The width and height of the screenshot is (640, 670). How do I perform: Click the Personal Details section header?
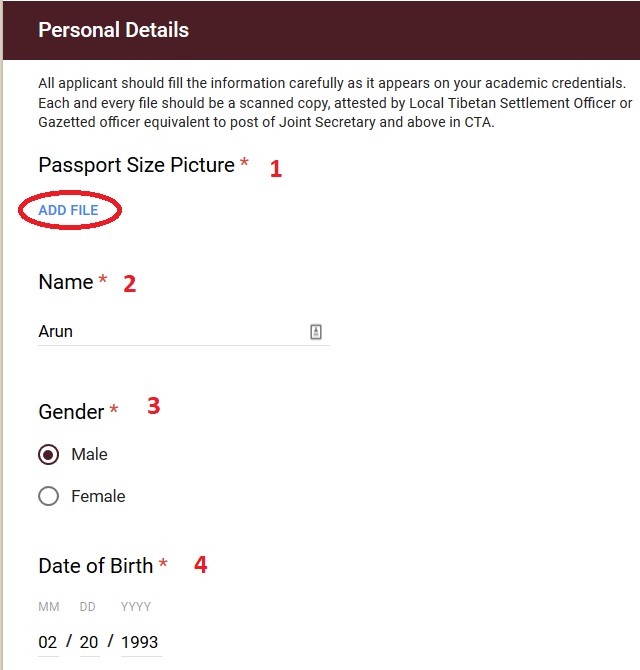(113, 30)
